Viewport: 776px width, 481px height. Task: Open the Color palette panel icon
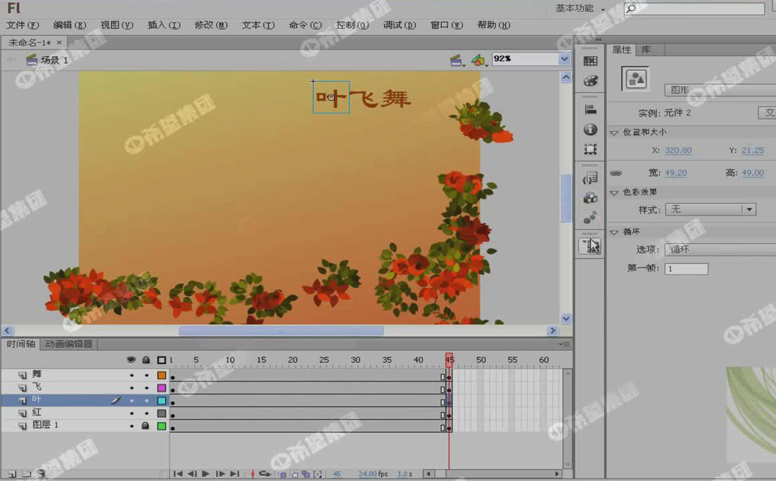click(x=590, y=80)
